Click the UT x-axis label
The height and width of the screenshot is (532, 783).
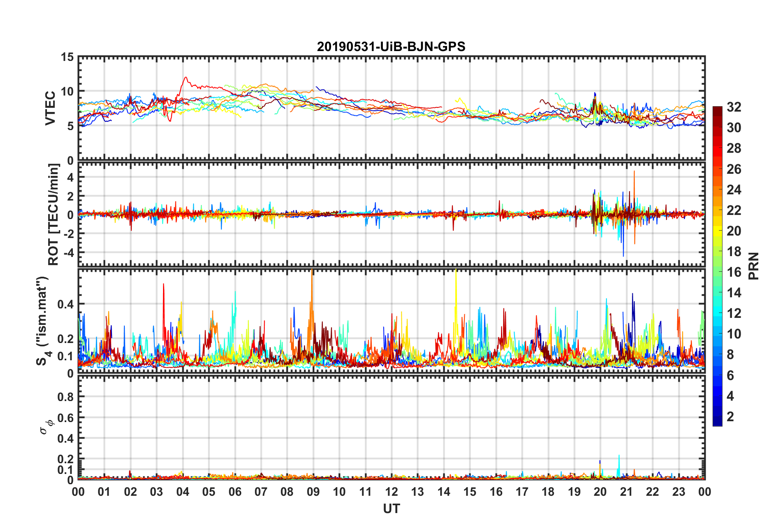point(391,509)
